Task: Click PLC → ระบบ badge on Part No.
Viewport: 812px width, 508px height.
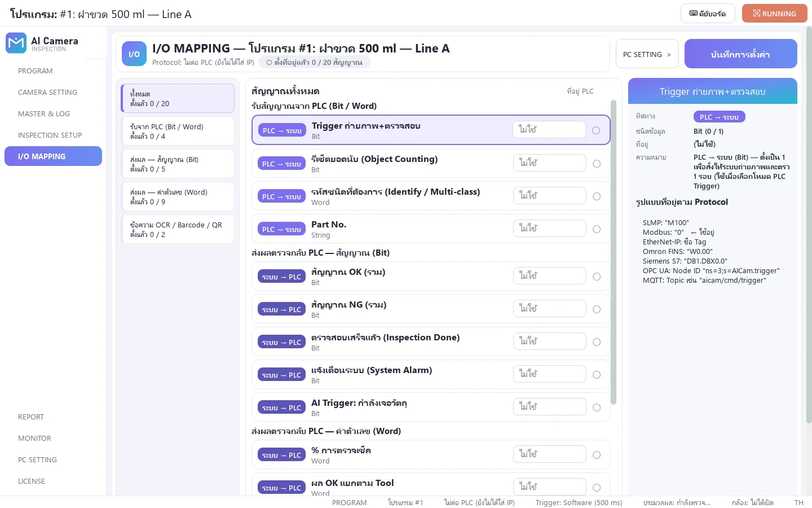Action: tap(282, 229)
